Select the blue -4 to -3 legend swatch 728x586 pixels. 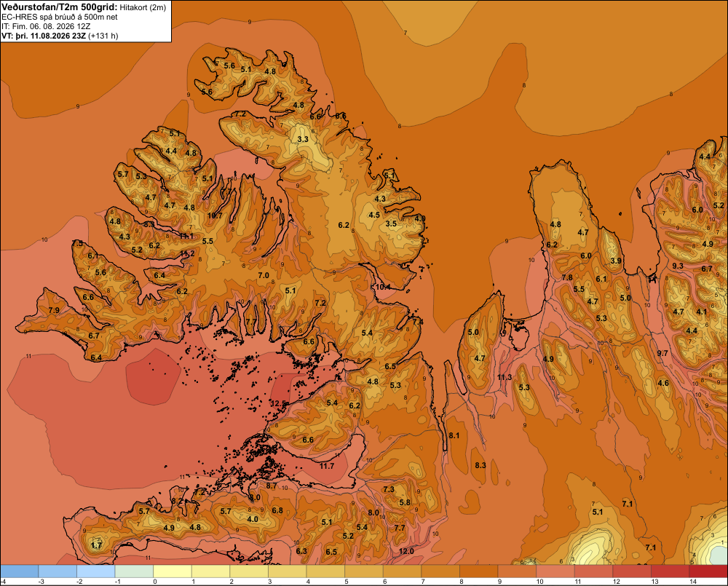click(x=19, y=571)
